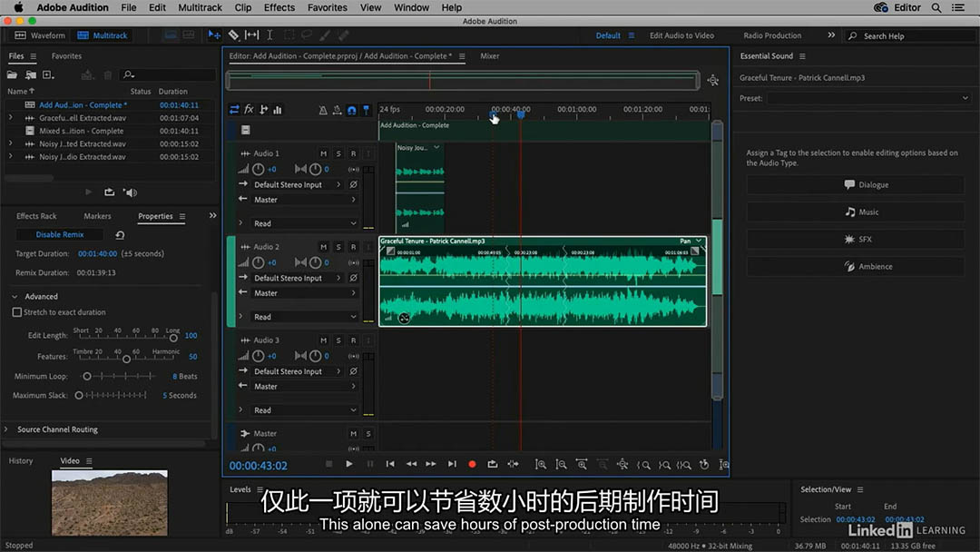Click the Auto-play speaker icon in Files panel
980x552 pixels.
(x=130, y=192)
